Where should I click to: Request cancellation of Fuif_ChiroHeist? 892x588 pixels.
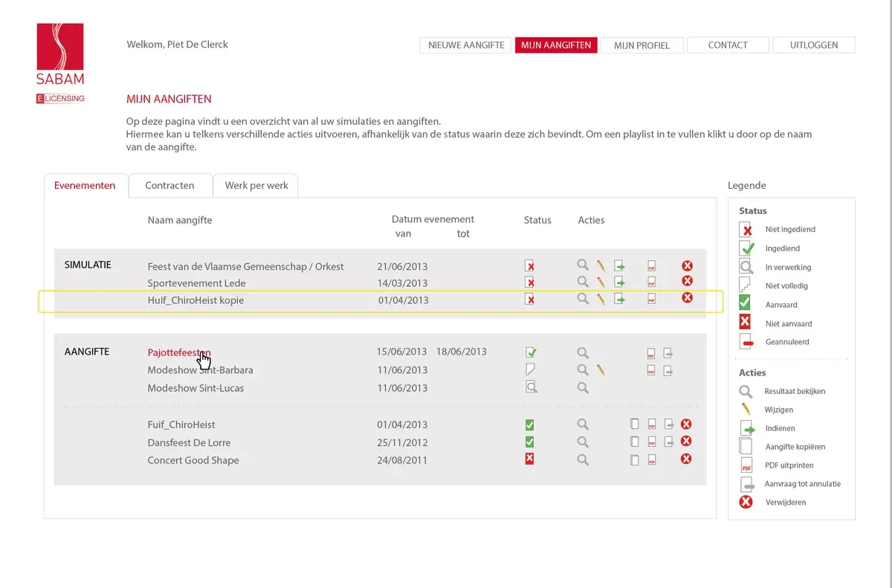[668, 424]
